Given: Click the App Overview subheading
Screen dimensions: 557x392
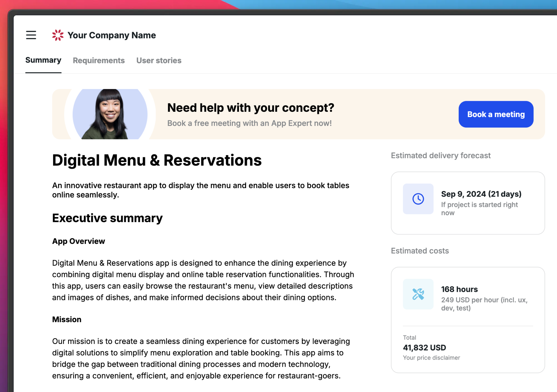Looking at the screenshot, I should (x=78, y=241).
